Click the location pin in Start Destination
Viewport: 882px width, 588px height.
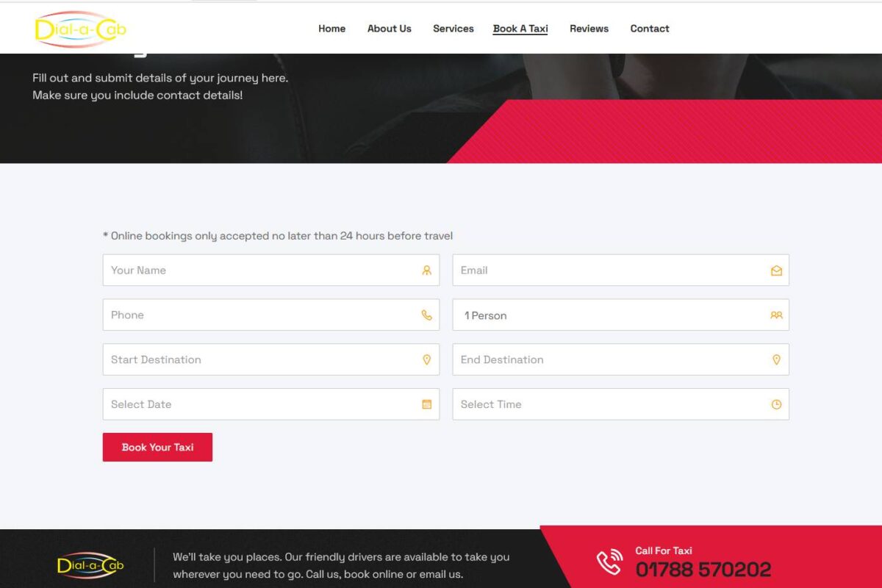(x=426, y=359)
